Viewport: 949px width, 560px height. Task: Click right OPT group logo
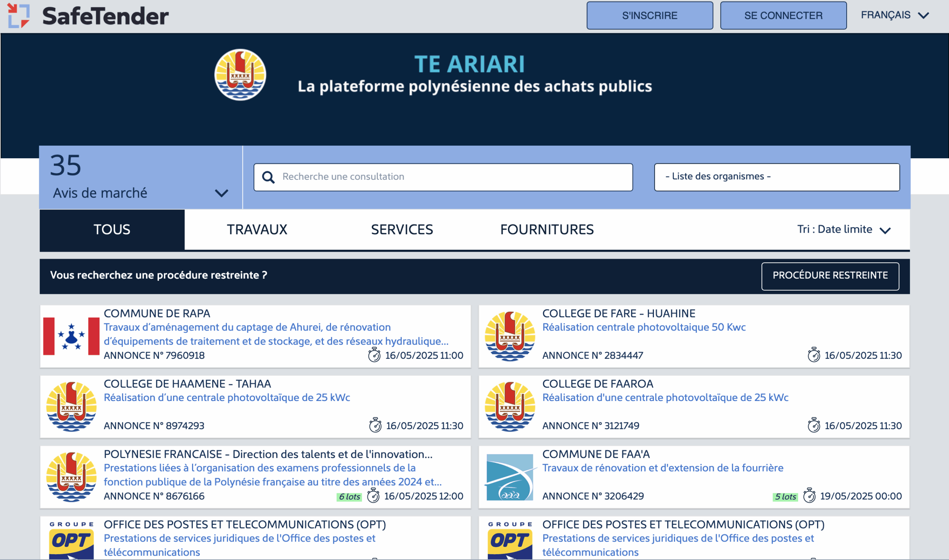[x=510, y=540]
